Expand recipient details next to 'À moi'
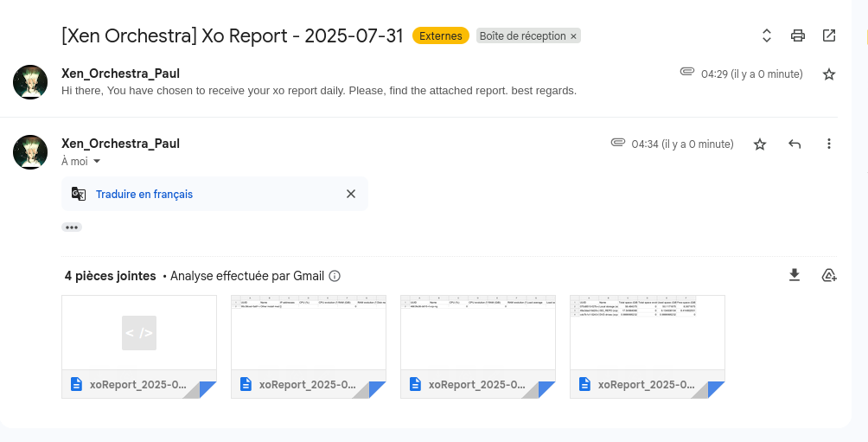Image resolution: width=868 pixels, height=442 pixels. click(97, 162)
